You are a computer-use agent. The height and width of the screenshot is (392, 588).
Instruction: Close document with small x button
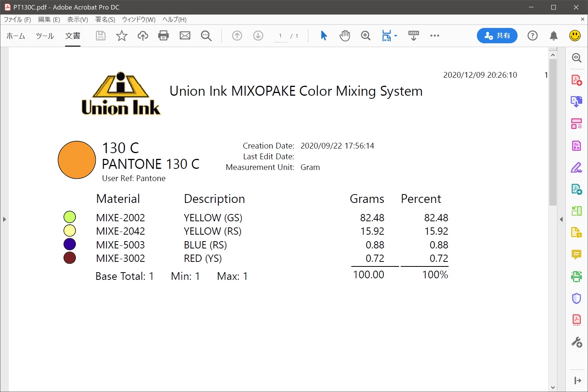pyautogui.click(x=582, y=19)
